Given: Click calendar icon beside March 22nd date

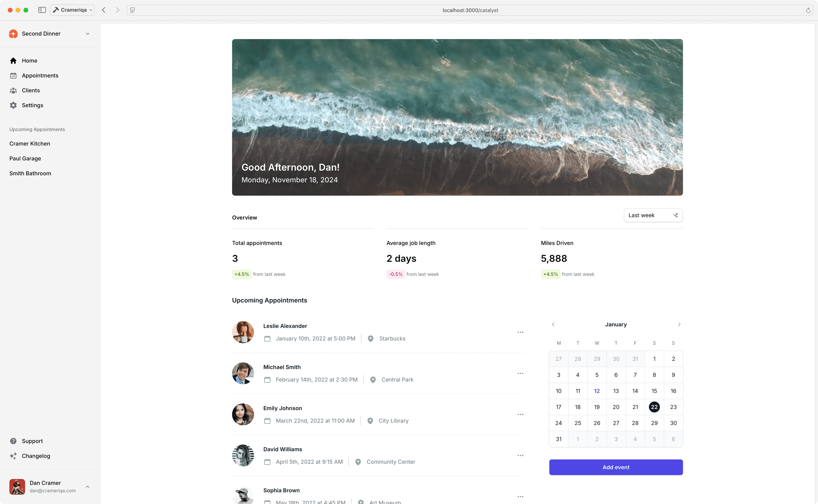Looking at the screenshot, I should (x=267, y=421).
